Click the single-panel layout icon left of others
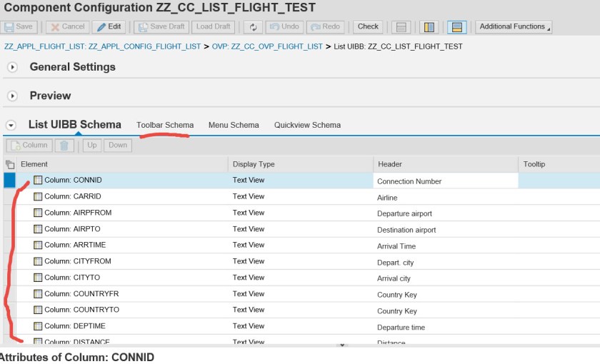This screenshot has height=364, width=600. (x=401, y=27)
